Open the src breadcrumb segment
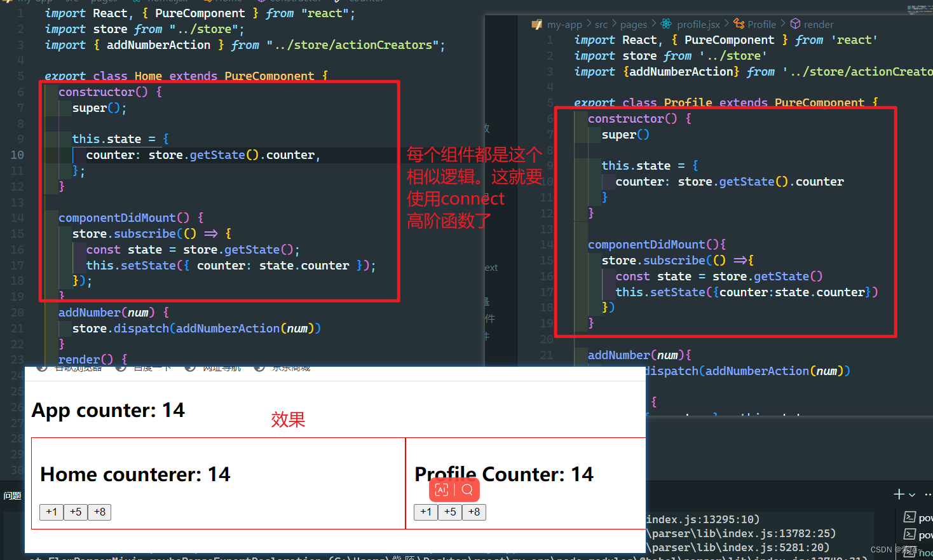The height and width of the screenshot is (560, 933). 601,24
